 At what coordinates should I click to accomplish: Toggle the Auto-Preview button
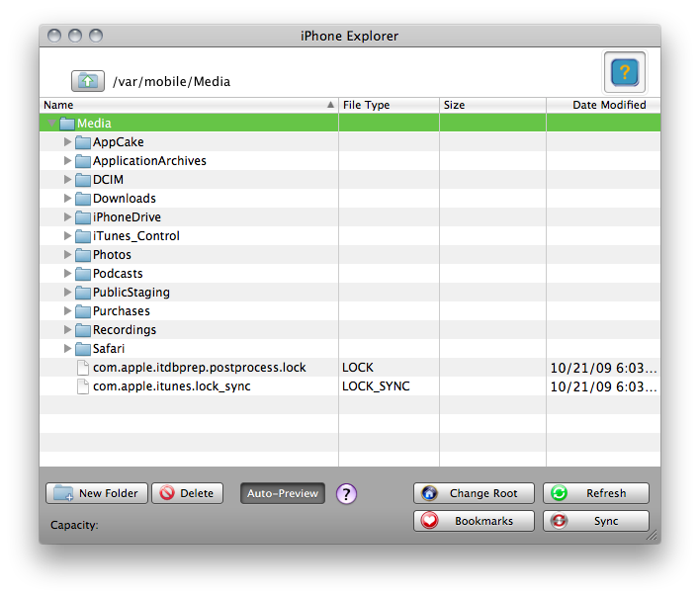point(283,493)
